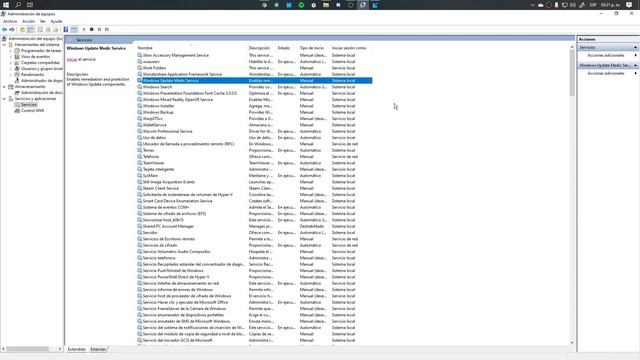Select the Windows Backup service row
This screenshot has height=360, width=640.
point(255,112)
